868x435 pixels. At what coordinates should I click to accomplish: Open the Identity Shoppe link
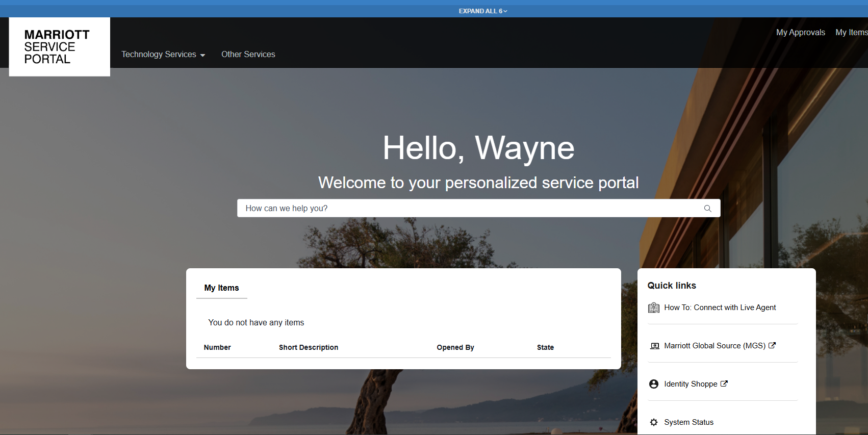[x=691, y=384]
